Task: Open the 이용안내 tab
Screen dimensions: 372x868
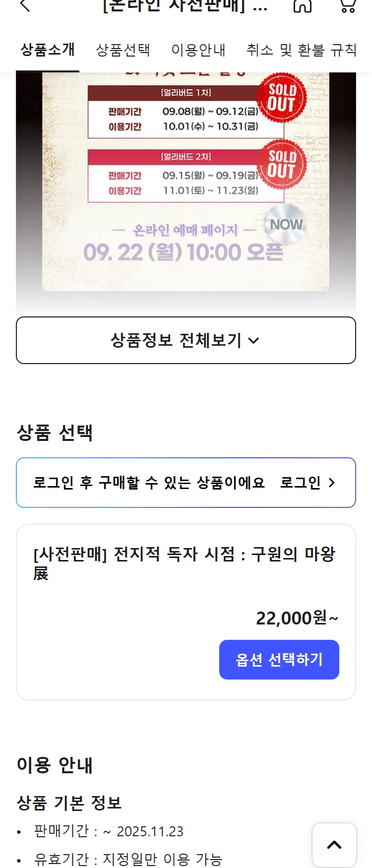Action: [198, 50]
